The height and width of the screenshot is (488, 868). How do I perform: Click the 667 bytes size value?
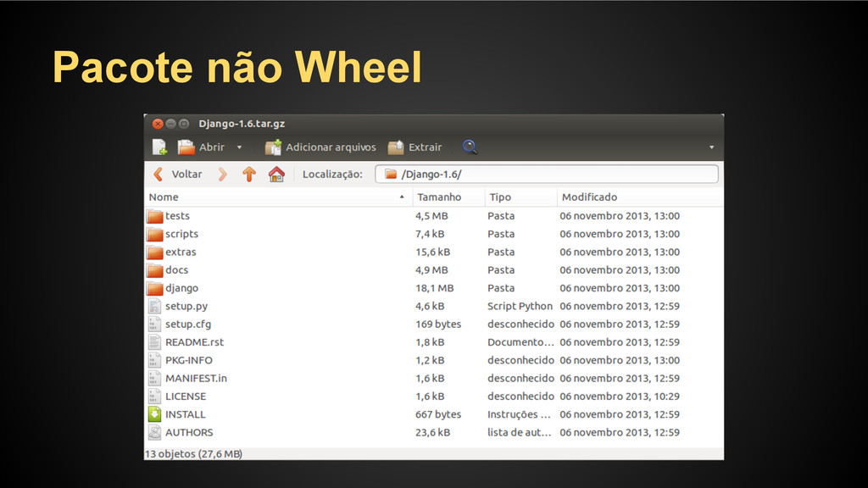point(438,414)
